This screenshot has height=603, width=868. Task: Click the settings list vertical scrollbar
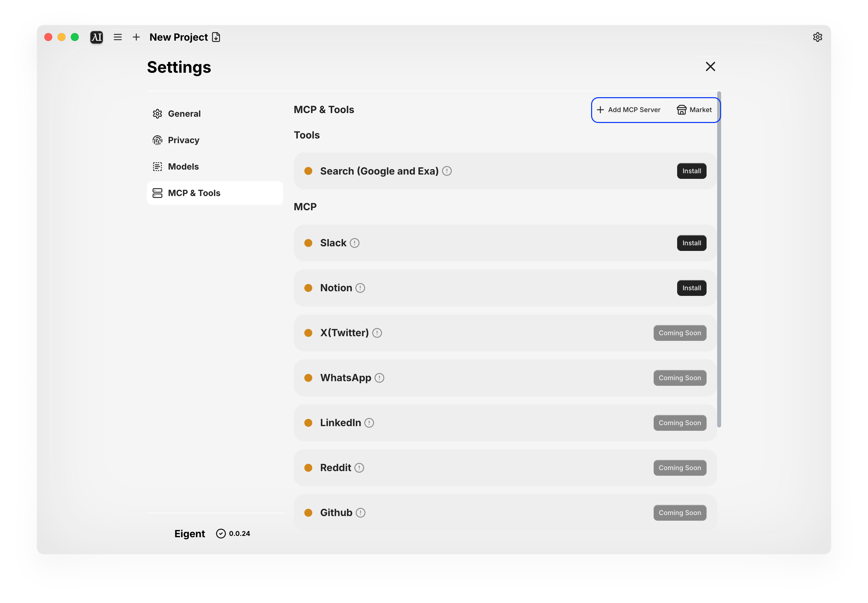coord(719,259)
